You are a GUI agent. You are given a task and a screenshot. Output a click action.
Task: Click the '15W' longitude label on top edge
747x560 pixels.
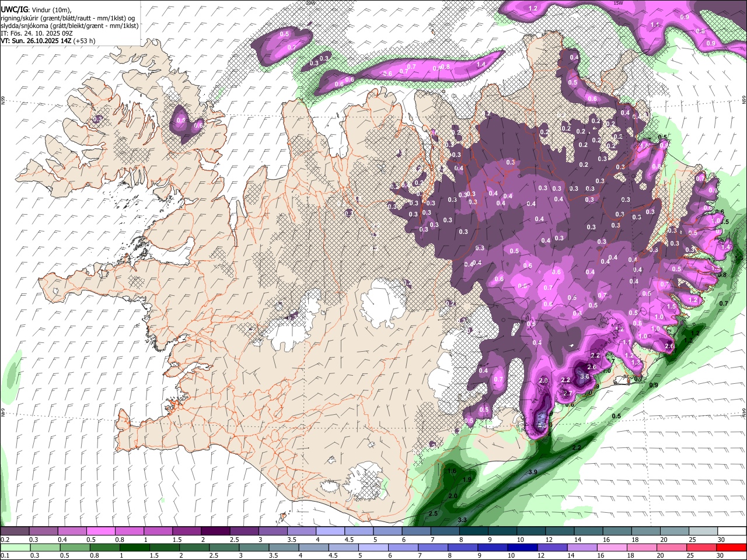coord(619,3)
